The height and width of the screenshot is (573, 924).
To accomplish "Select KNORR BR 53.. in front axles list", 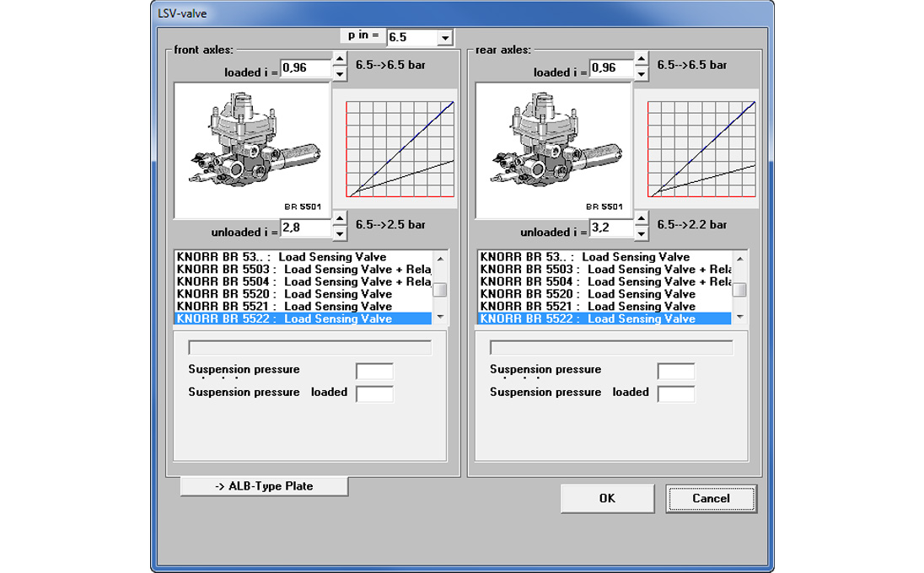I will coord(303,257).
